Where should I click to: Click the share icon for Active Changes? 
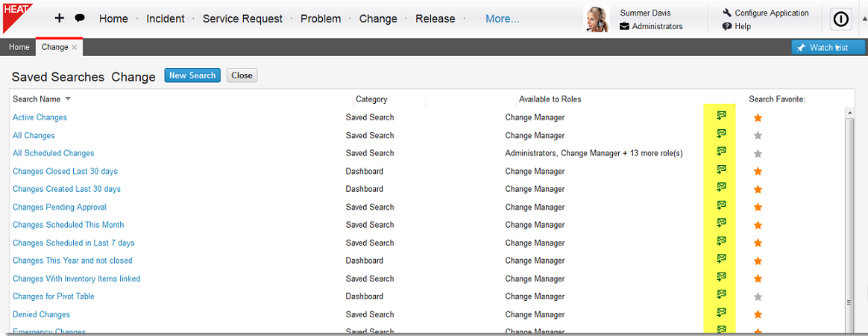pos(721,116)
